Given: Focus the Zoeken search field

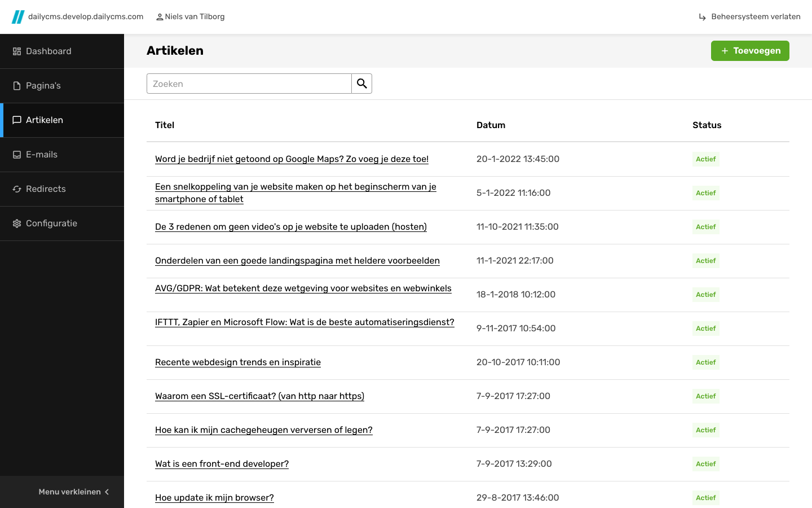Looking at the screenshot, I should click(x=249, y=84).
